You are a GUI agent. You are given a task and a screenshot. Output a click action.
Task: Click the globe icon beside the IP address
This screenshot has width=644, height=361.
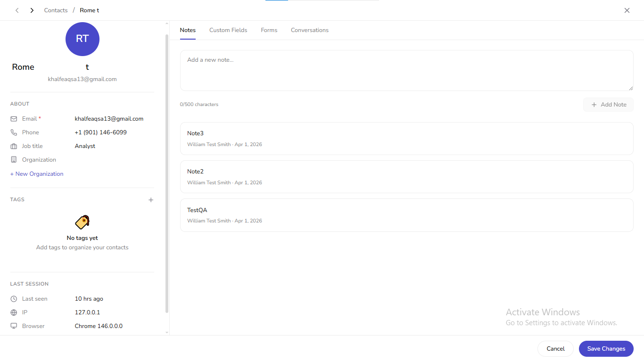[14, 312]
